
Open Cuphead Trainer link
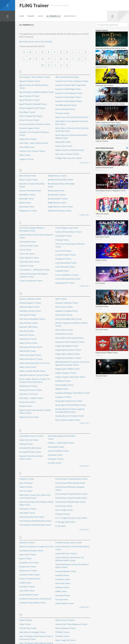click(x=62, y=271)
